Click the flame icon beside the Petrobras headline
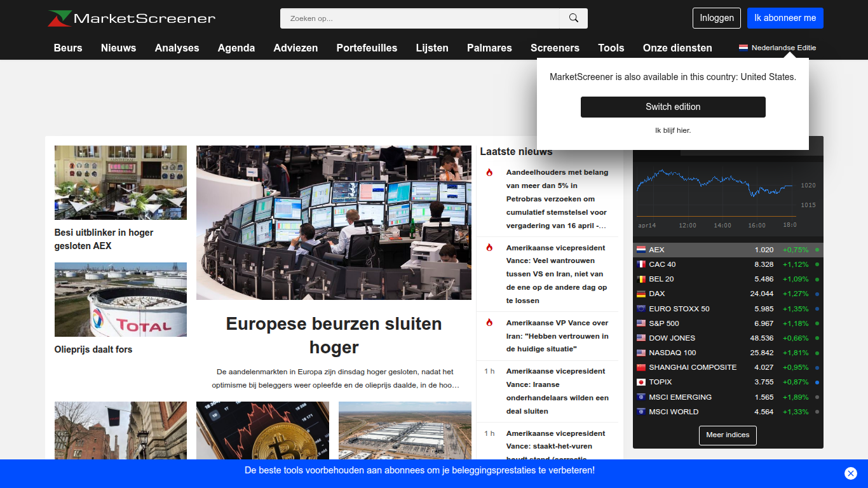This screenshot has width=868, height=488. coord(489,172)
